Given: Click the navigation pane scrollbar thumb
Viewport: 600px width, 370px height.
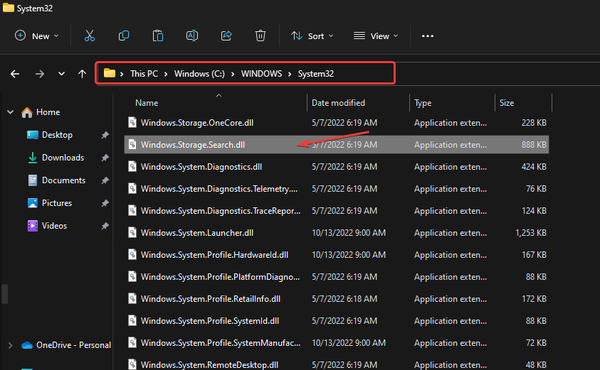Looking at the screenshot, I should pyautogui.click(x=5, y=294).
